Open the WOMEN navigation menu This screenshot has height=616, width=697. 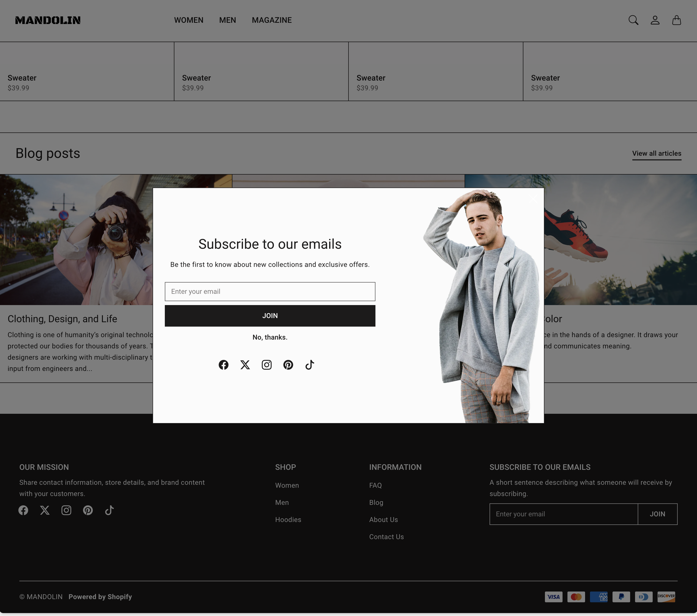pos(189,20)
